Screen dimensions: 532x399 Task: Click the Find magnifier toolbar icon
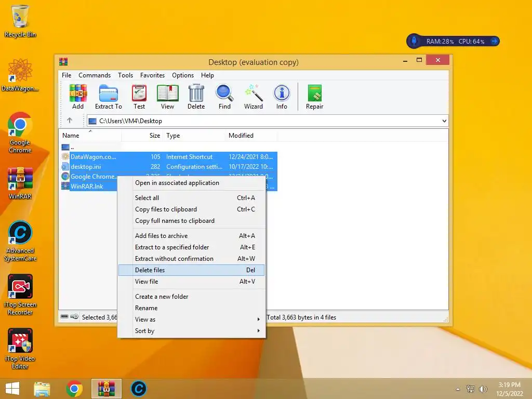click(x=224, y=97)
